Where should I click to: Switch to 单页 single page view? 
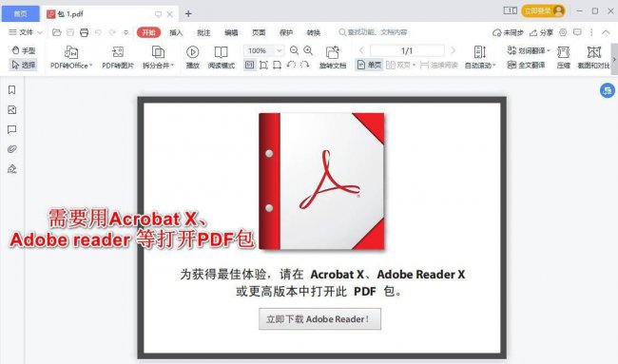[369, 65]
